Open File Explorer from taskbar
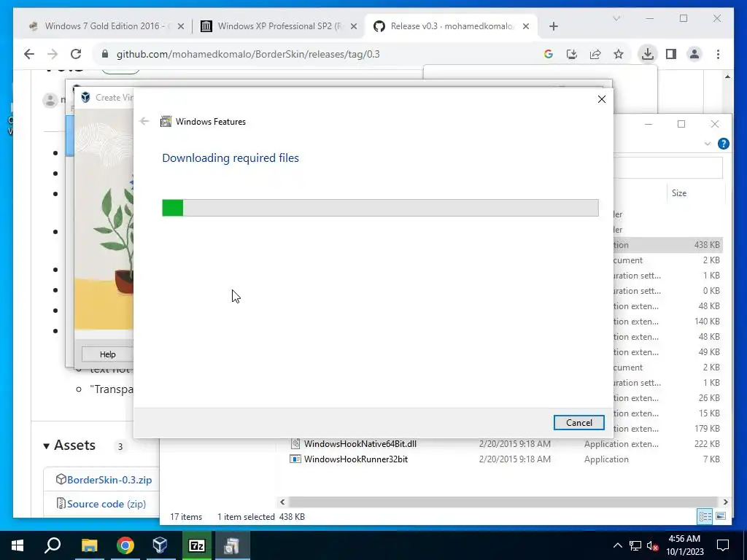Image resolution: width=747 pixels, height=560 pixels. pos(89,545)
